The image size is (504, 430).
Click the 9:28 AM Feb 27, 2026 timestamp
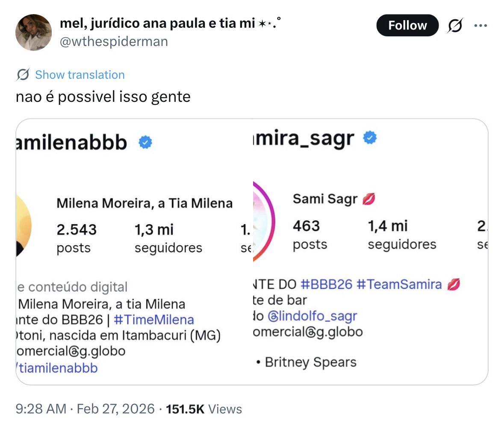85,409
